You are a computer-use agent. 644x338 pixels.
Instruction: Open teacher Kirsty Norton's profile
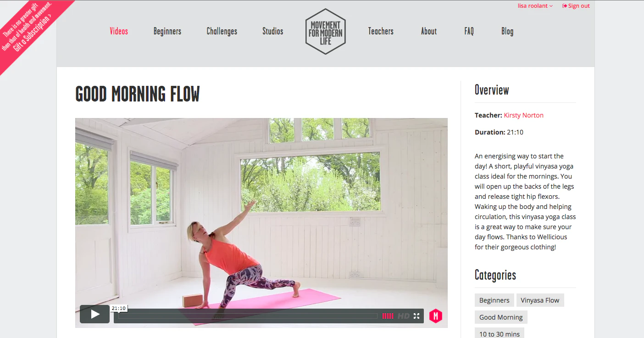click(523, 115)
